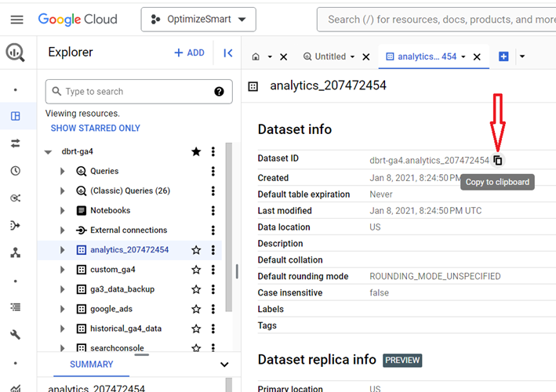Image resolution: width=556 pixels, height=392 pixels.
Task: Select the searchconsole dataset
Action: [x=117, y=348]
